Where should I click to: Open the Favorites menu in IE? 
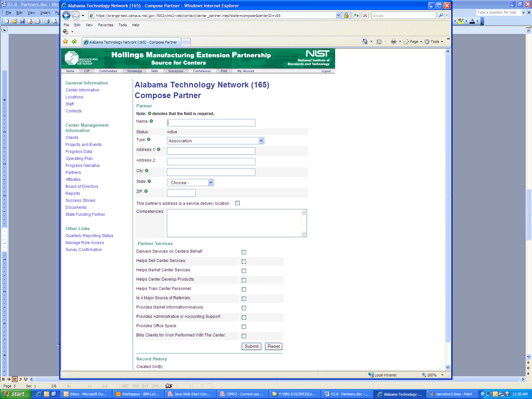coord(105,25)
